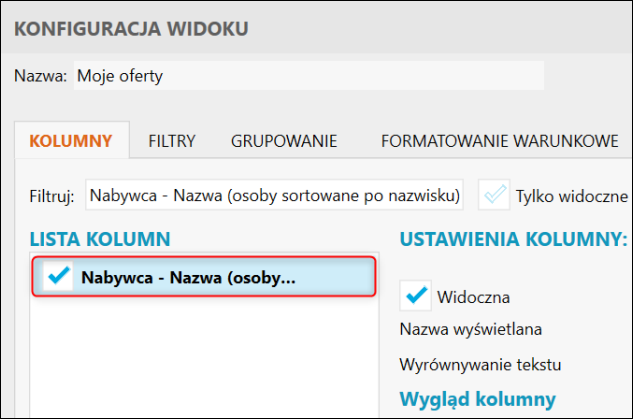Focus the Filtruj search field
The height and width of the screenshot is (419, 633).
pos(274,195)
